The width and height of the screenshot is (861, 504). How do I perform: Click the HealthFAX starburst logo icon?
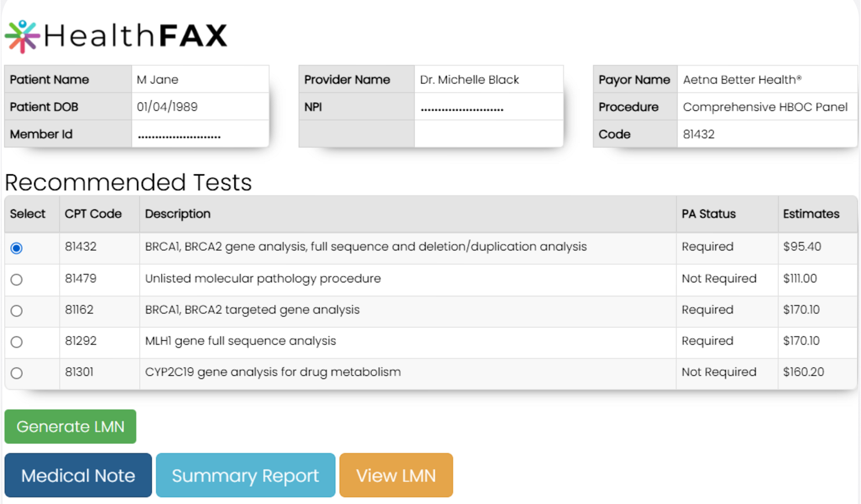click(x=22, y=37)
